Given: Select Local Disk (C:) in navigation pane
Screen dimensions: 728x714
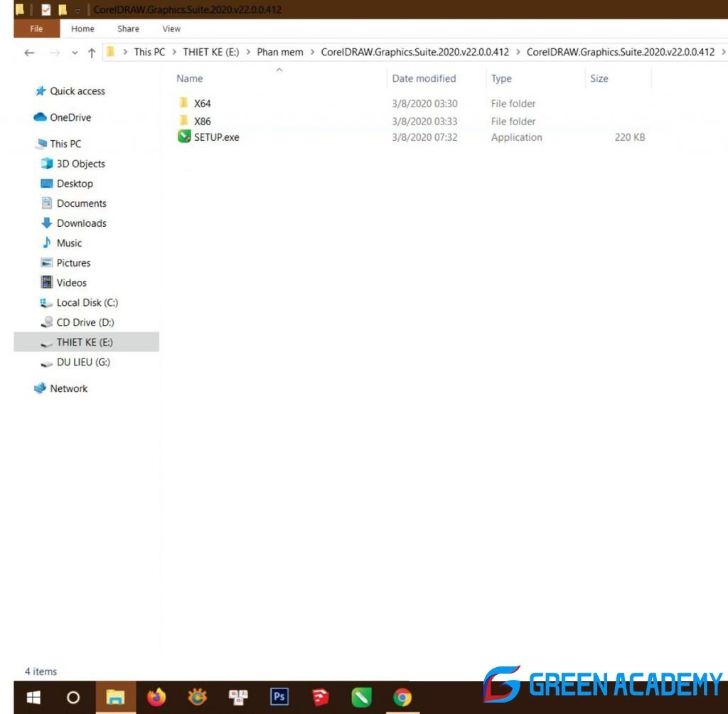Looking at the screenshot, I should pyautogui.click(x=87, y=302).
